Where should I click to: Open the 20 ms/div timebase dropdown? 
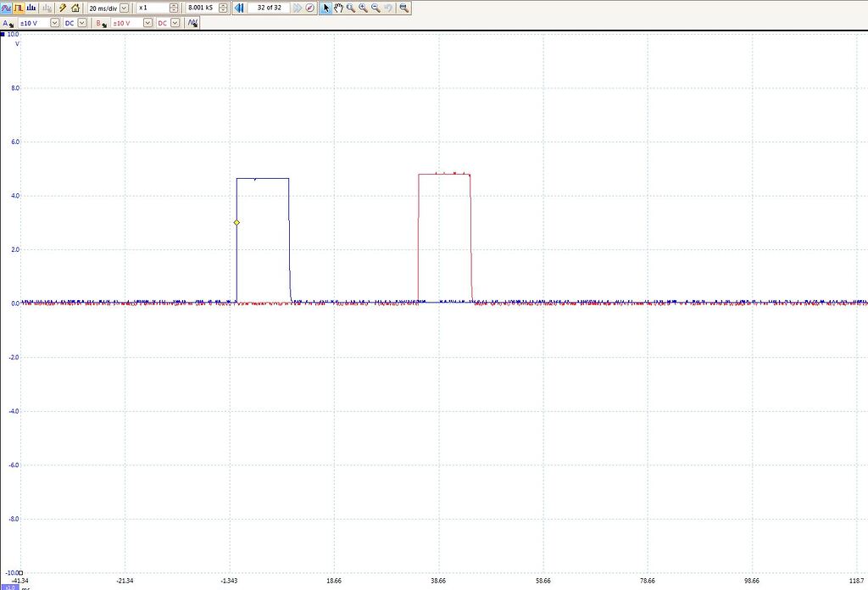pos(122,8)
